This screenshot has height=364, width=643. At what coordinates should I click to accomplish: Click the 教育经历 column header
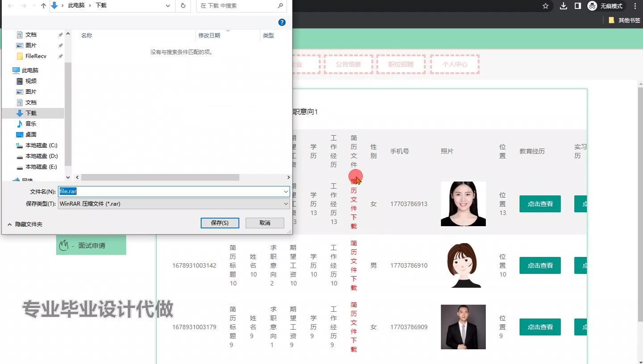tap(532, 151)
